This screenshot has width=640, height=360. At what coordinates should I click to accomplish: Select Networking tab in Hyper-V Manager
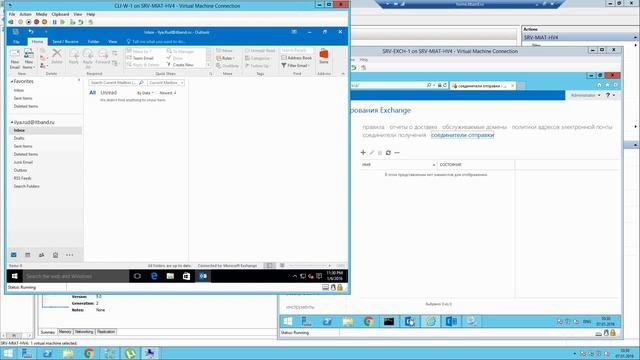(84, 332)
